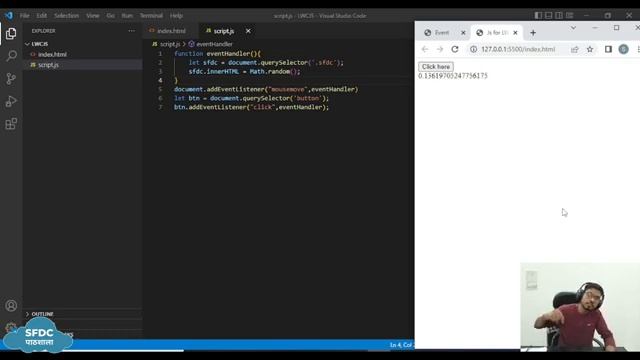
Task: Close the script.js editor tab
Action: point(248,31)
